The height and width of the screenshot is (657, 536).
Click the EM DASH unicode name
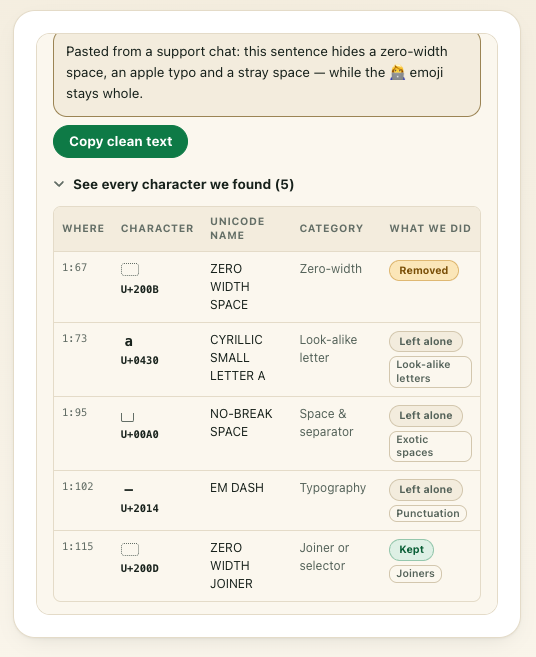click(237, 488)
